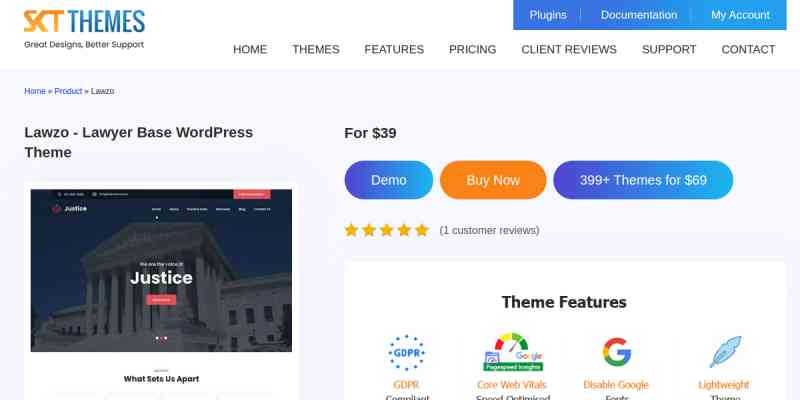This screenshot has width=800, height=400.
Task: Open the PRICING page
Action: click(472, 49)
